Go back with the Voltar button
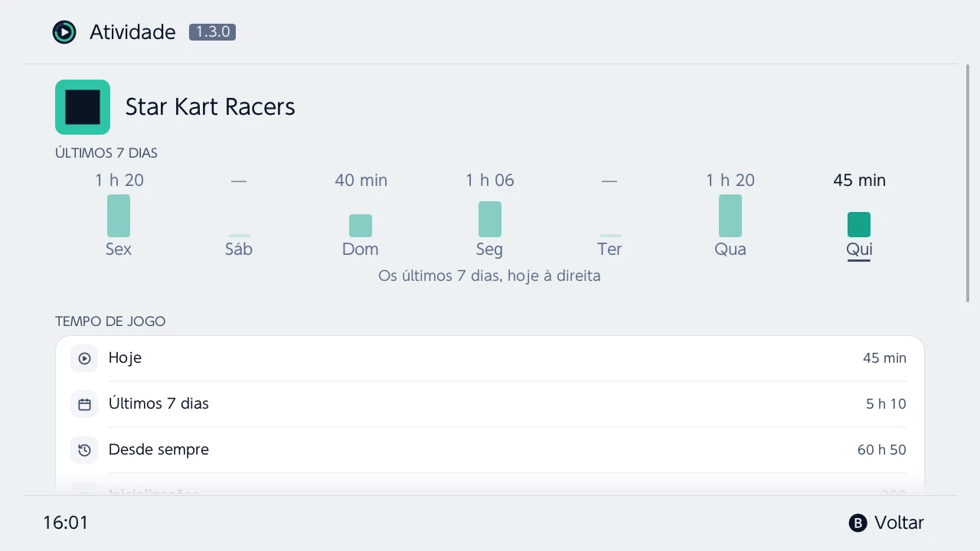Screen dimensions: 980x551 (887, 523)
